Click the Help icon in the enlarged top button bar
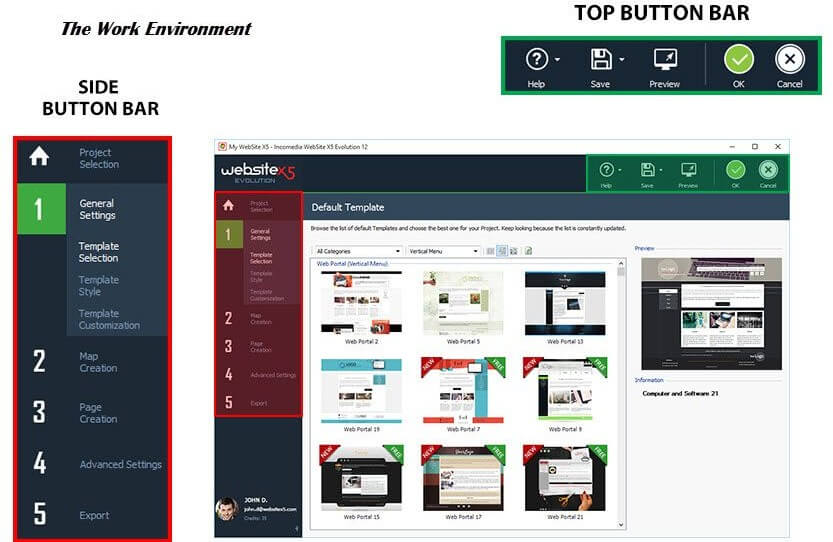Viewport: 833px width, 542px height. (x=537, y=59)
